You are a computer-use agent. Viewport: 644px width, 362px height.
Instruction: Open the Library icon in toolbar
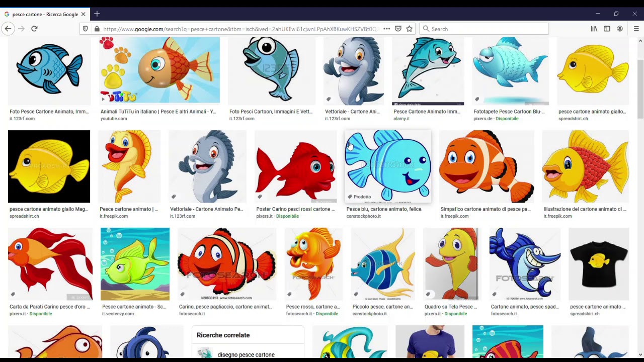[594, 29]
